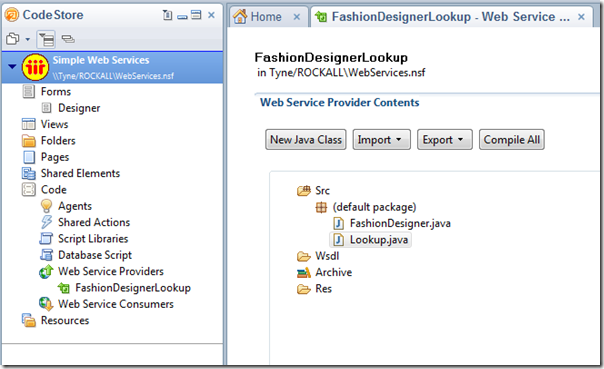Open Script Libraries under Code
This screenshot has height=369, width=604.
tap(93, 239)
